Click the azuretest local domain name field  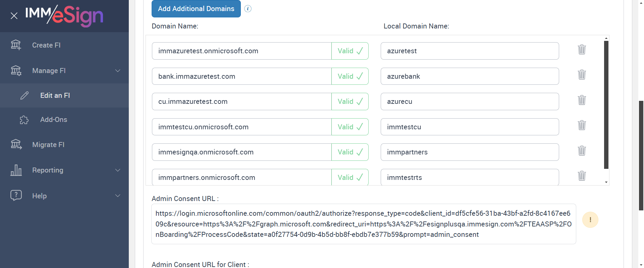pyautogui.click(x=470, y=51)
